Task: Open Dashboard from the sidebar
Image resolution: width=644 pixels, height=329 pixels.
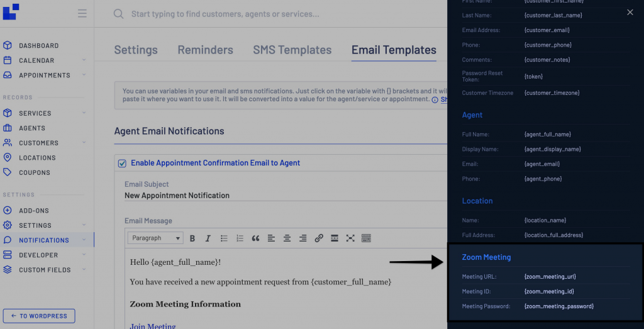Action: [38, 45]
